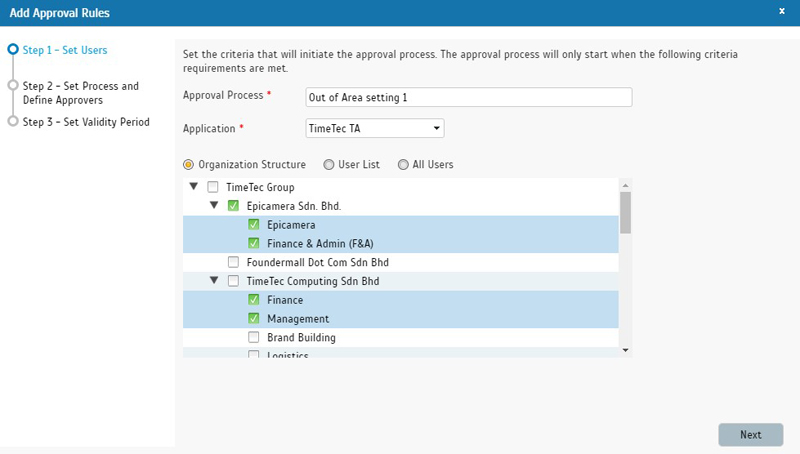Uncheck the Epicamera department checkbox
Viewport: 800px width, 454px height.
click(254, 224)
